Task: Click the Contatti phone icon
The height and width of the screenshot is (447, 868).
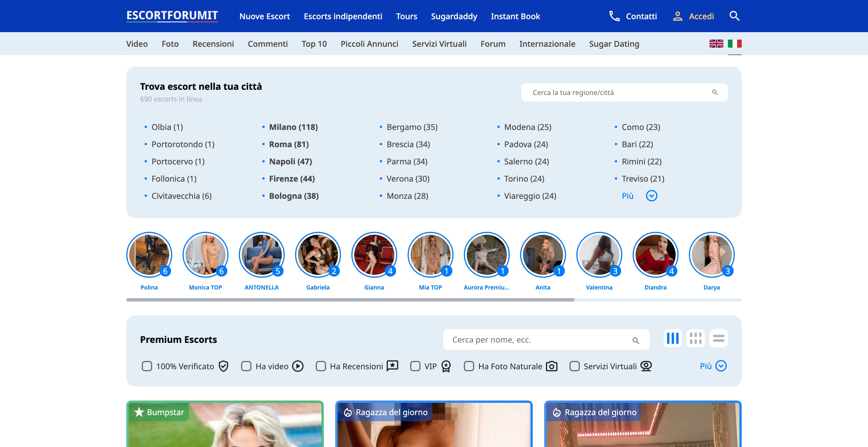Action: click(x=614, y=16)
